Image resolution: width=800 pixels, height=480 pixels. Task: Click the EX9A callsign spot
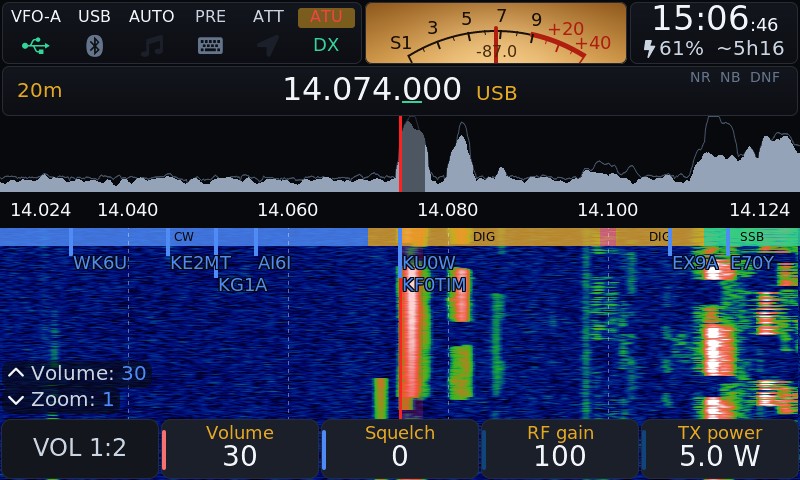point(695,263)
